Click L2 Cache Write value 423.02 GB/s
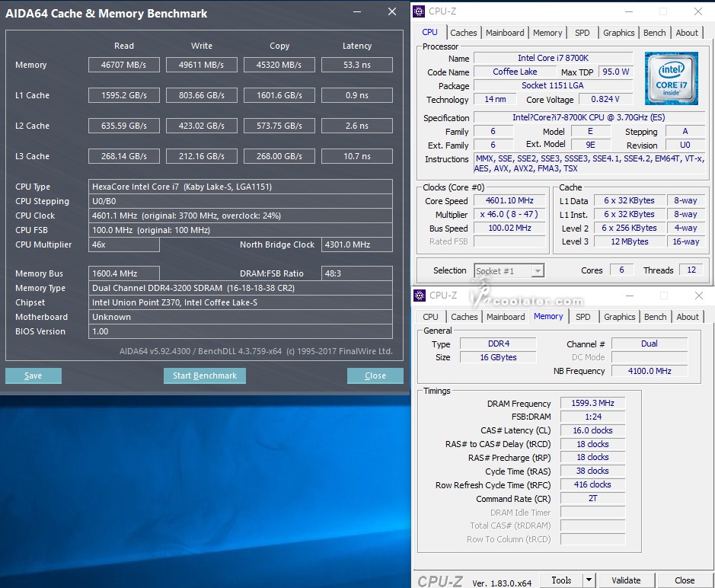 pos(202,126)
